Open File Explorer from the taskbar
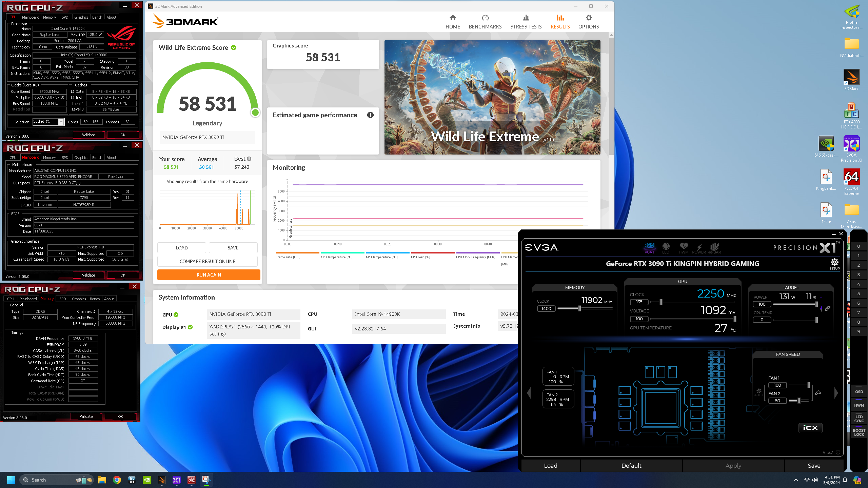Viewport: 868px width, 488px height. [x=102, y=480]
